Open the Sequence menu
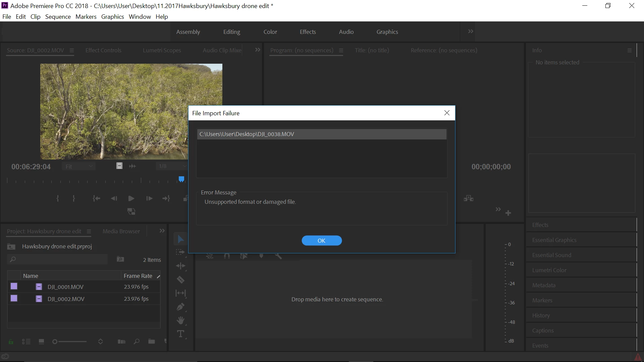Screen dimensions: 644x362 click(58, 17)
